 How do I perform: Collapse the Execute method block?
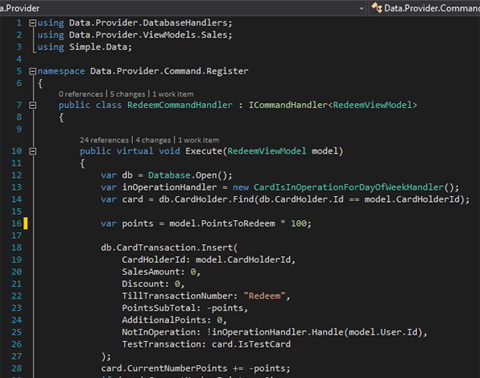point(32,151)
